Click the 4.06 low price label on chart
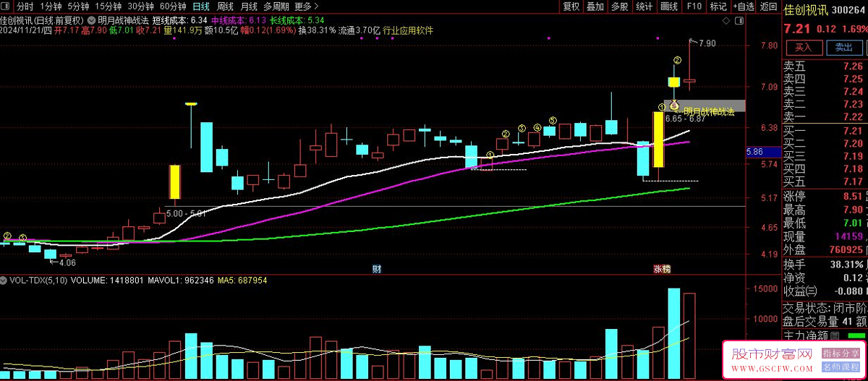 tap(67, 262)
